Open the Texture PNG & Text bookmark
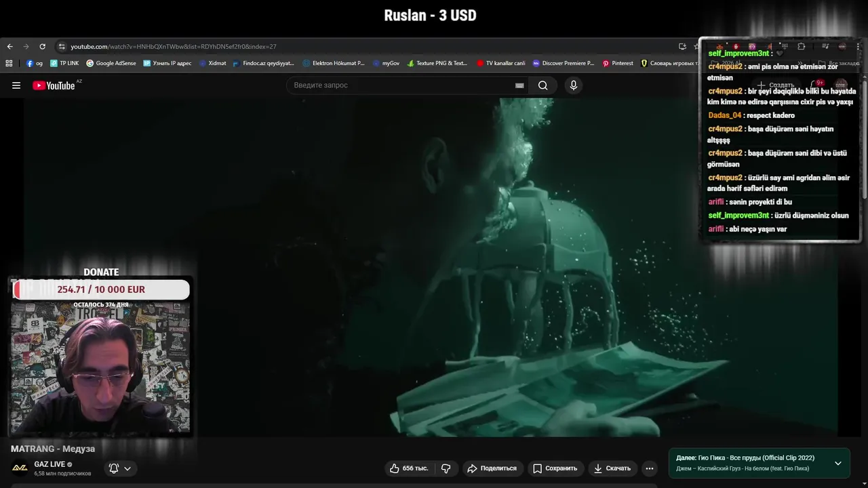 pos(437,63)
